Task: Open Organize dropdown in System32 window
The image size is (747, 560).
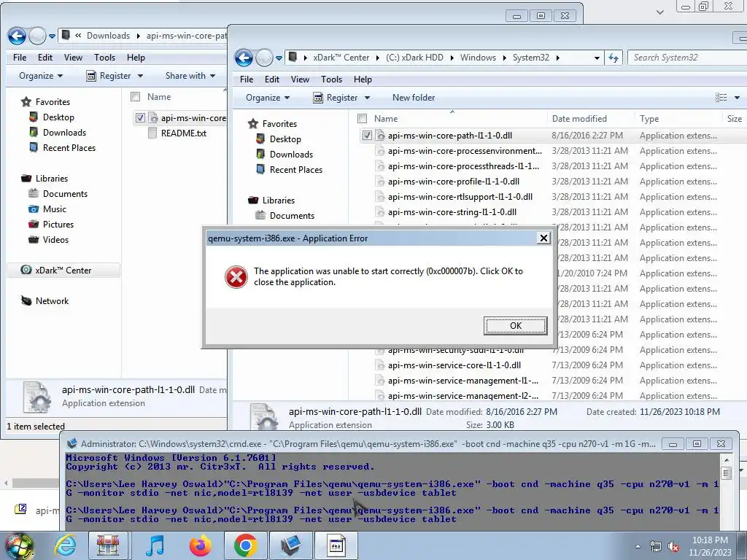Action: [x=268, y=98]
